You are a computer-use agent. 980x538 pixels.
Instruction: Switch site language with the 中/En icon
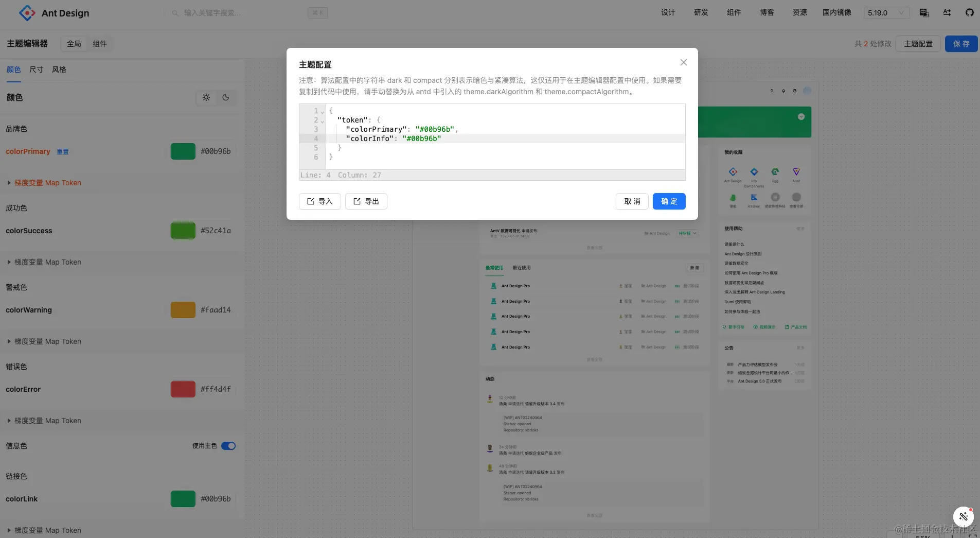click(x=924, y=13)
